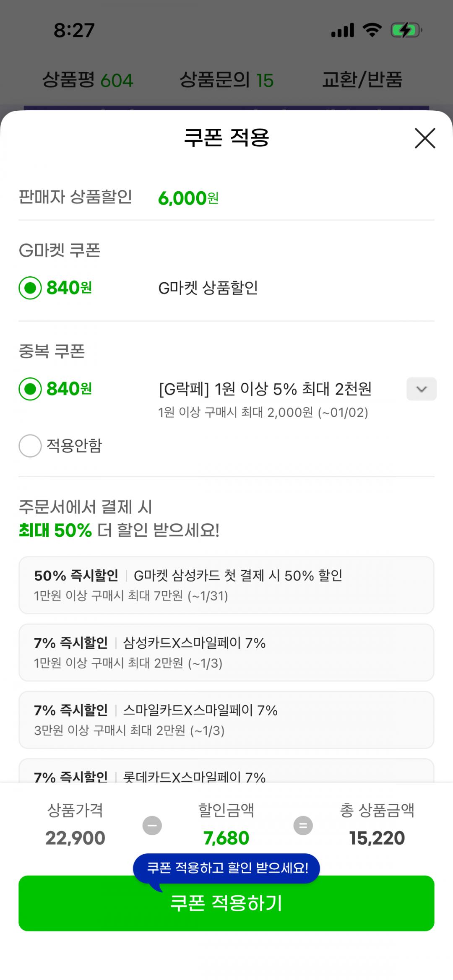The height and width of the screenshot is (980, 453).
Task: Tap the 삼성카드X스마일페이 7% discount card
Action: pyautogui.click(x=226, y=652)
